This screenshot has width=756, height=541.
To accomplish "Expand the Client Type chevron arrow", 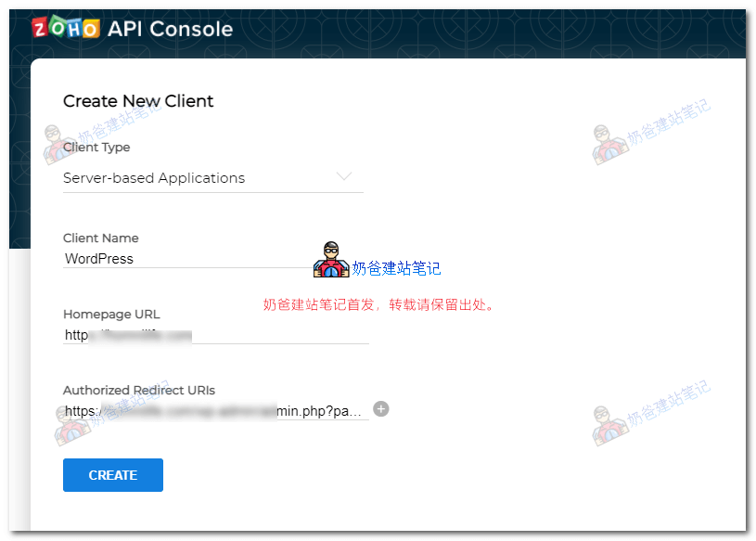I will (x=344, y=176).
